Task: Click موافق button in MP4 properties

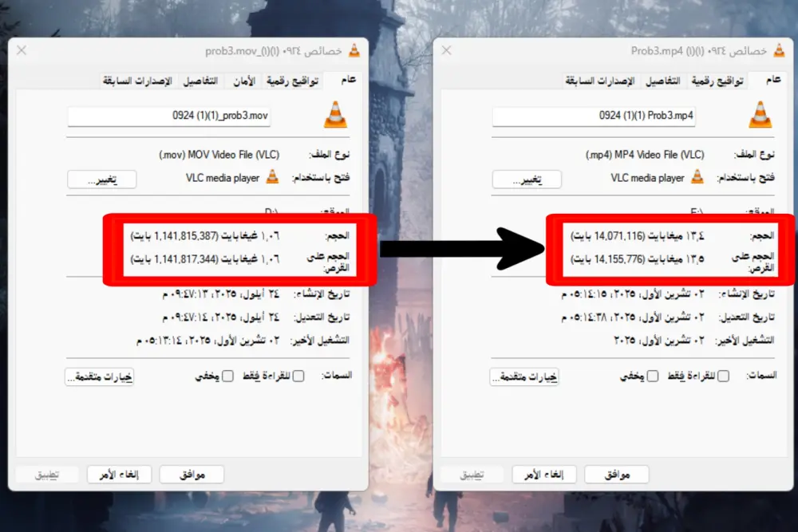Action: 617,475
